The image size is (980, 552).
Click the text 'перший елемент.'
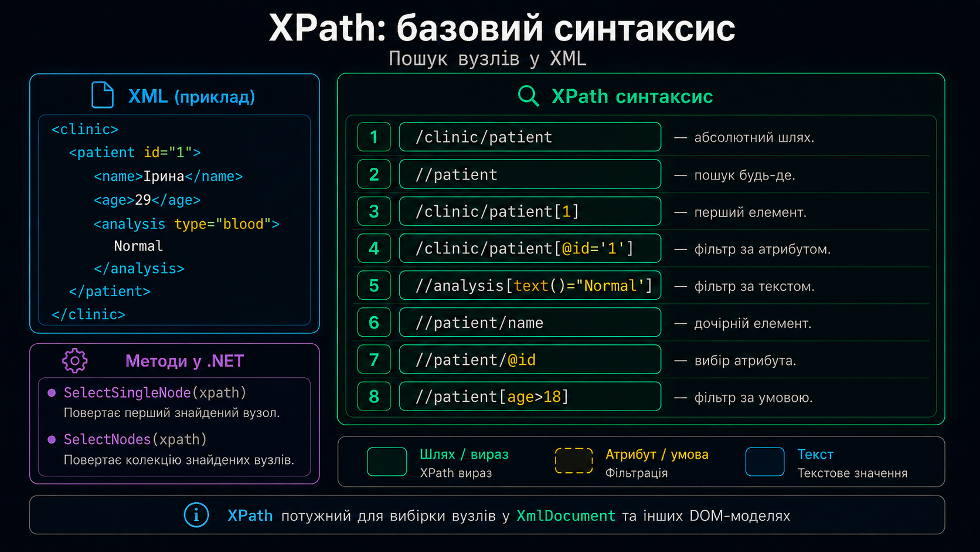pos(750,212)
